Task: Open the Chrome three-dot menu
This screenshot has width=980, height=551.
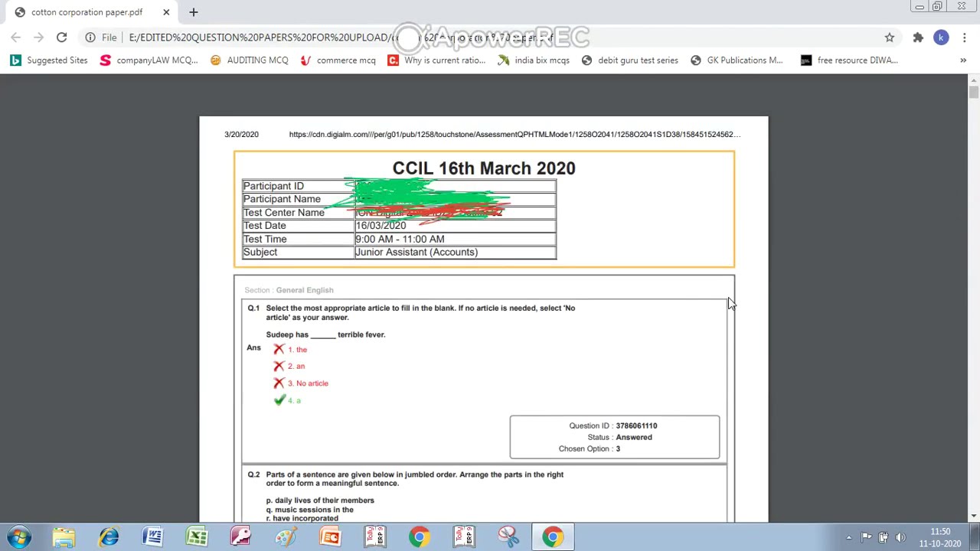Action: [x=965, y=37]
